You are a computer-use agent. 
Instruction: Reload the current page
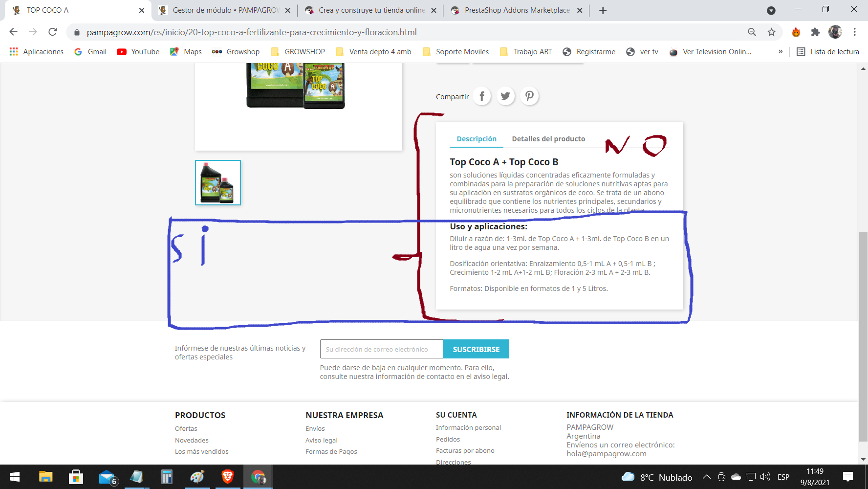pos(53,32)
